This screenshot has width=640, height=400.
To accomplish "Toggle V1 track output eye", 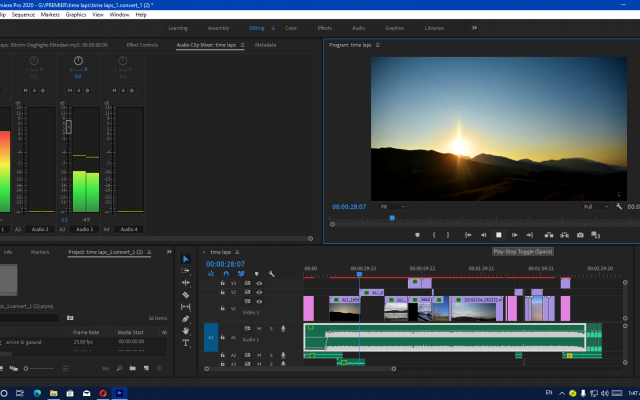I will [x=259, y=302].
